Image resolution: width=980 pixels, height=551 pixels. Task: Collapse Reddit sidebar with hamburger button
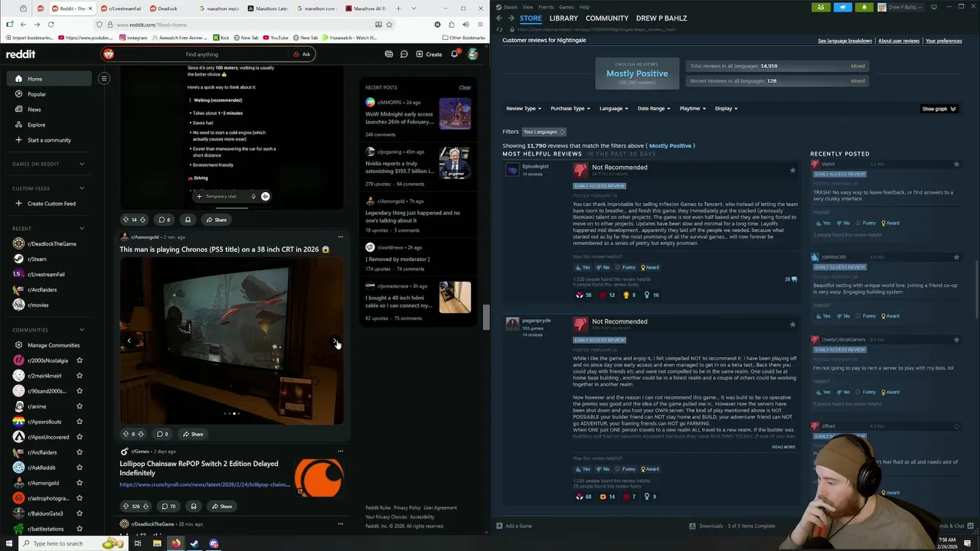pyautogui.click(x=104, y=78)
